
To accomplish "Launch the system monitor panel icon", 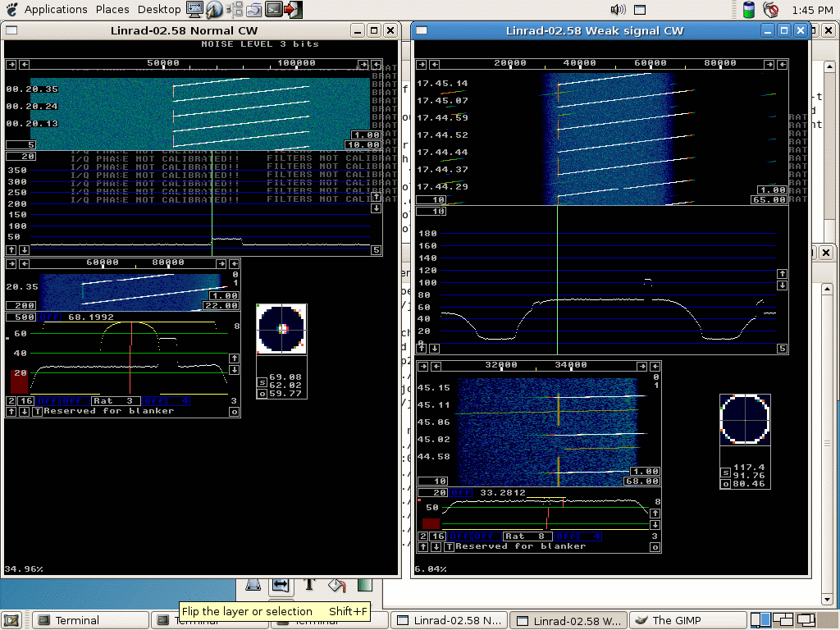I will pos(195,9).
